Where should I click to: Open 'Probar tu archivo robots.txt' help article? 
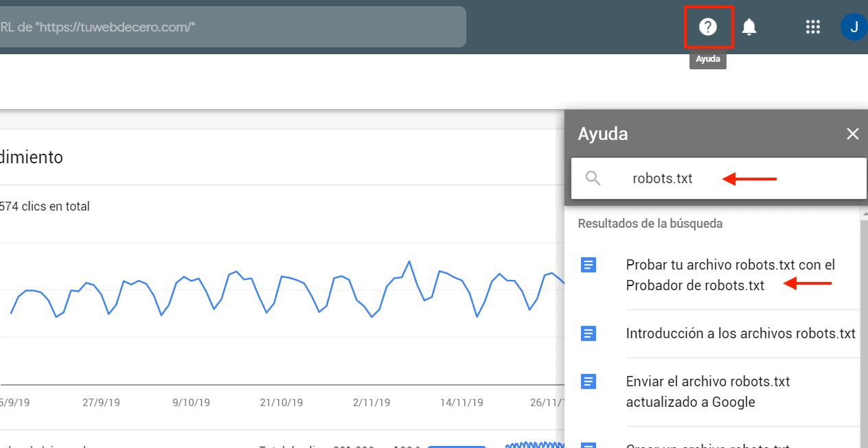[730, 274]
